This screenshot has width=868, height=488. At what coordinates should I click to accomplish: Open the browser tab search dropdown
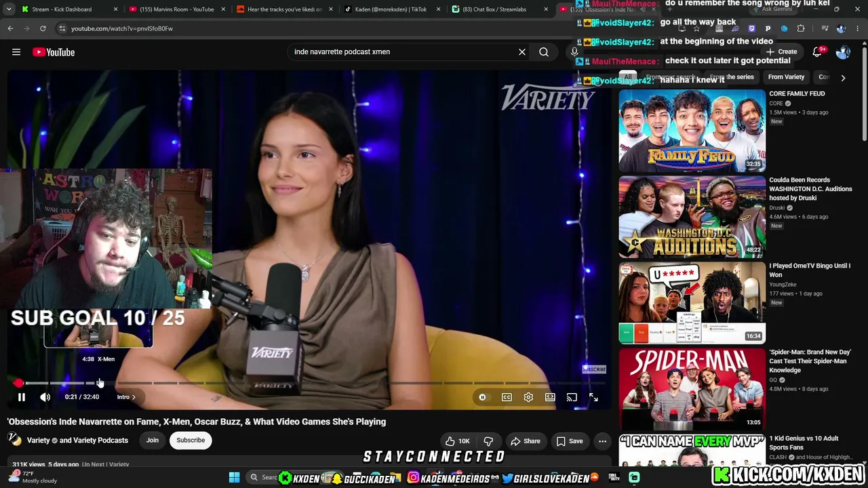(x=9, y=9)
